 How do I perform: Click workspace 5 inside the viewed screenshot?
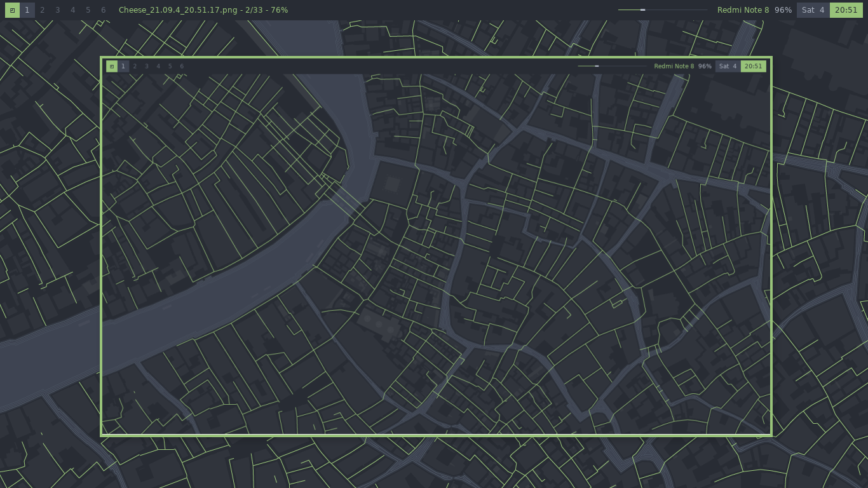[x=170, y=66]
